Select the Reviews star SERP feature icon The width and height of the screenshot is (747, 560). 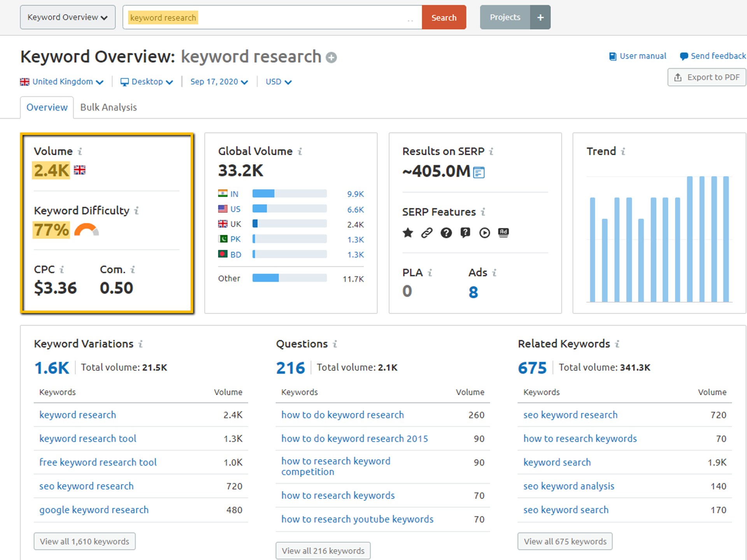tap(407, 233)
